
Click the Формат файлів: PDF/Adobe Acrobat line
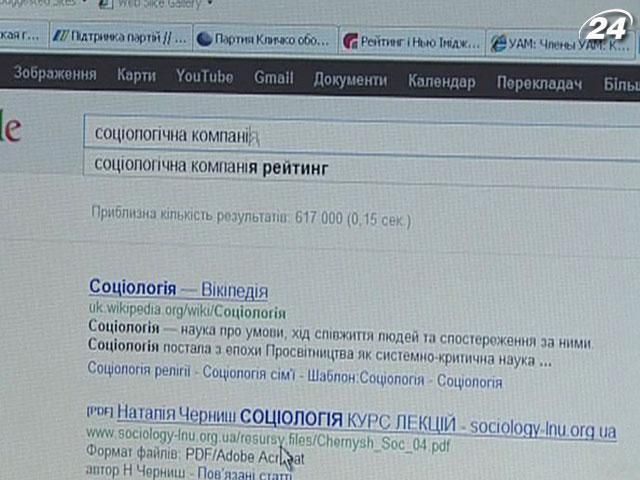195,455
